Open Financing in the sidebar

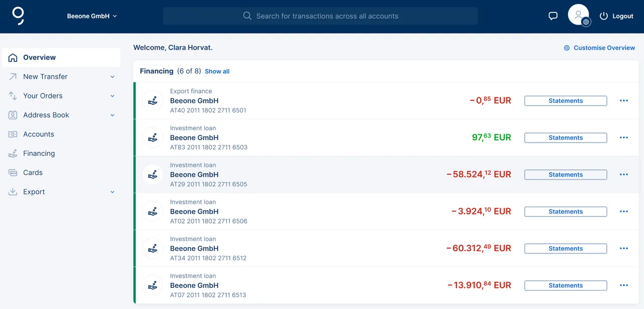point(61,154)
